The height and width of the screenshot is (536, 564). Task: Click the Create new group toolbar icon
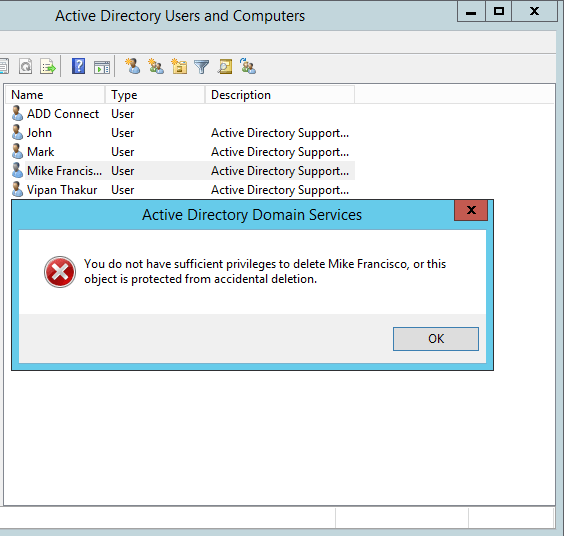click(156, 67)
